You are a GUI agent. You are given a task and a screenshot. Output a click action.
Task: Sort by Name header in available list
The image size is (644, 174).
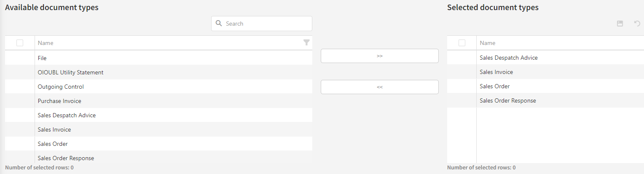[x=46, y=43]
